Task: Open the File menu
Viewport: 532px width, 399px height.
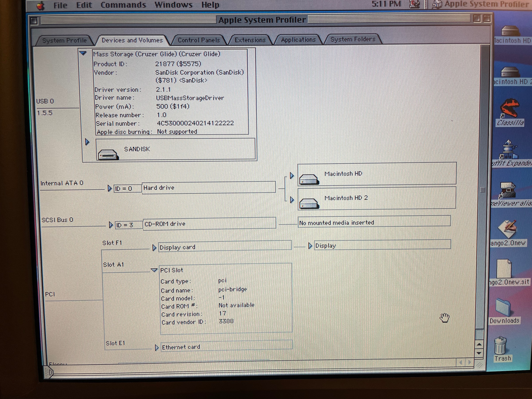Action: (60, 5)
